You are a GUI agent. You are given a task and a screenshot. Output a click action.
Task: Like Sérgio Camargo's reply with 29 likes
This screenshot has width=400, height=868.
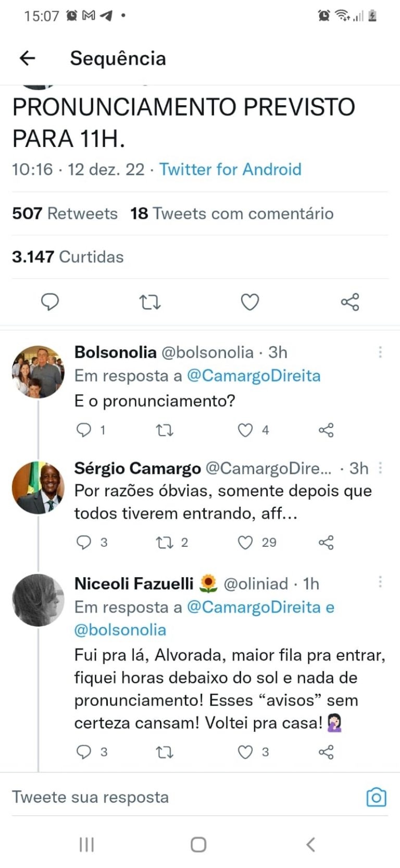[245, 543]
